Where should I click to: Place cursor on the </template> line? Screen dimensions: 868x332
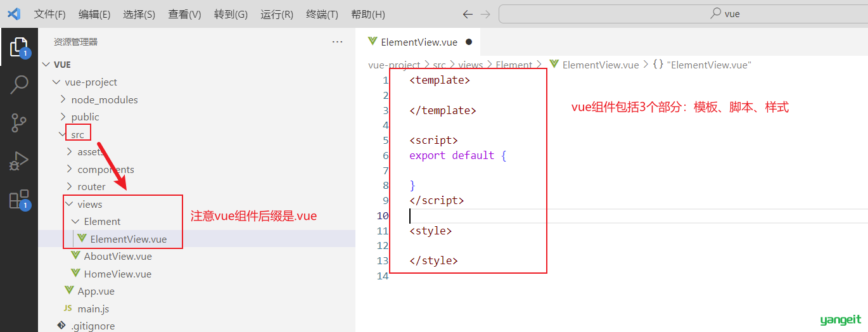(x=443, y=110)
